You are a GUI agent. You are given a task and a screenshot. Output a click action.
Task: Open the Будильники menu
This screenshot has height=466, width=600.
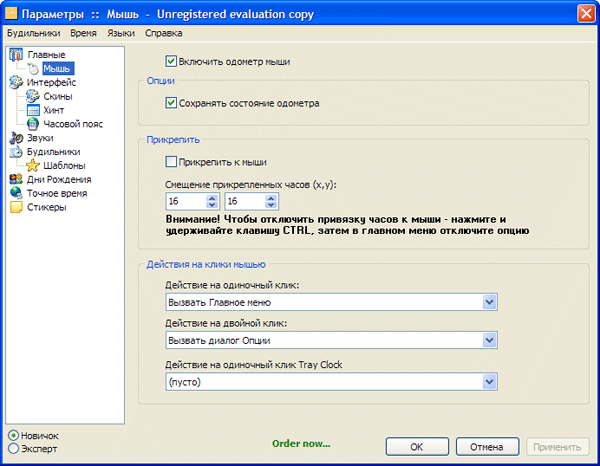pyautogui.click(x=34, y=33)
